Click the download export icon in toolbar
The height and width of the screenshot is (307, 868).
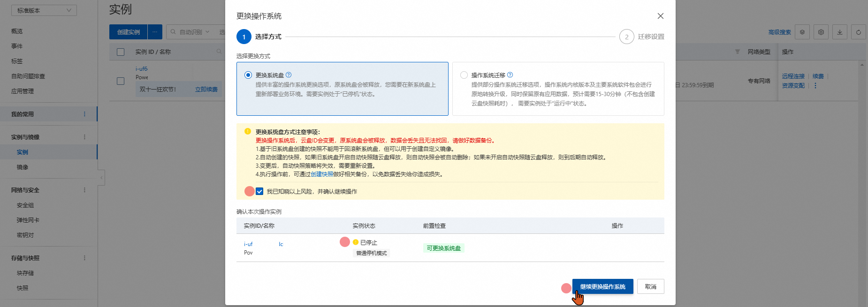coord(839,32)
